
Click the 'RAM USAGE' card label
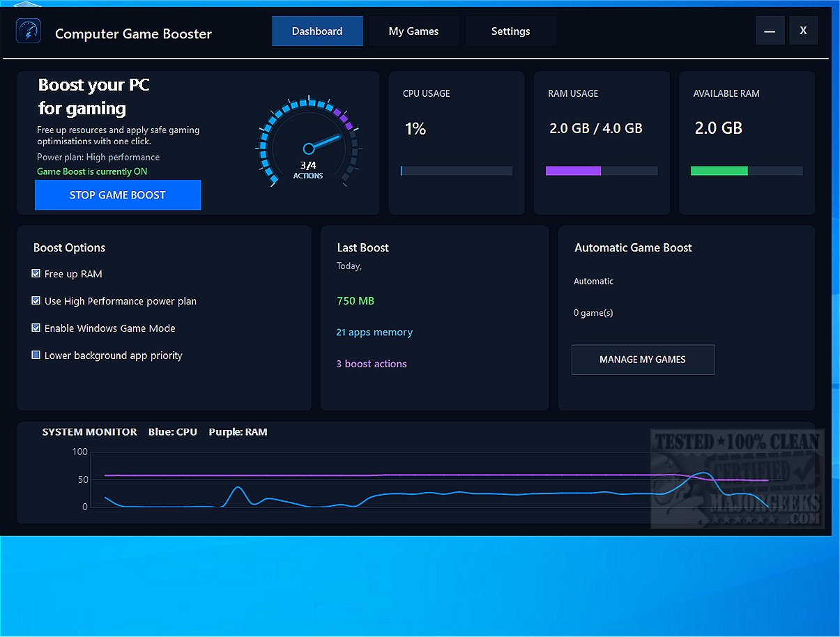point(573,93)
